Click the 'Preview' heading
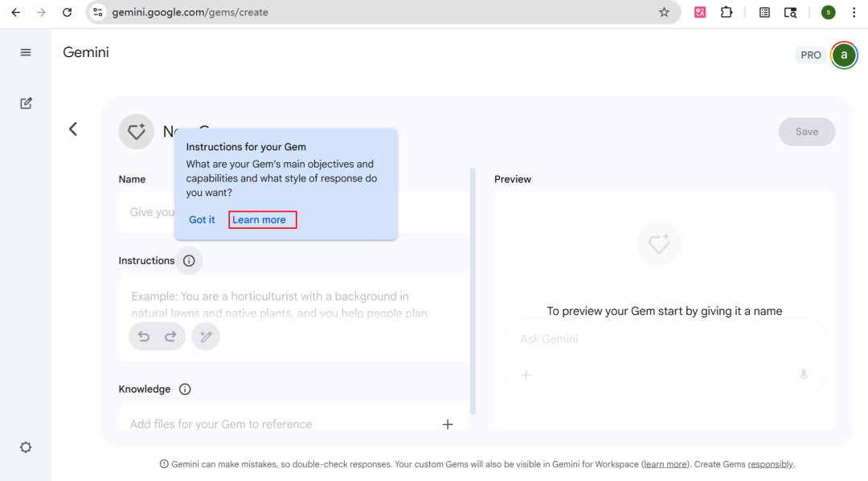 513,179
